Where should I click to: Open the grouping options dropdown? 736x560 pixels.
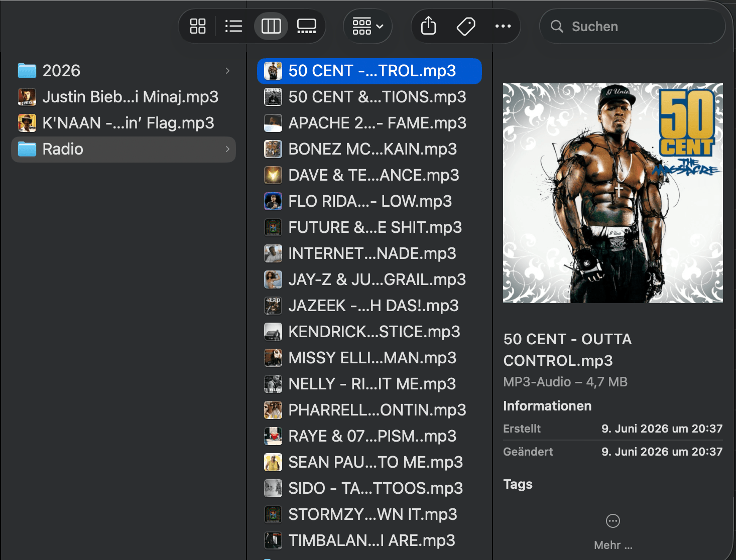pos(367,26)
